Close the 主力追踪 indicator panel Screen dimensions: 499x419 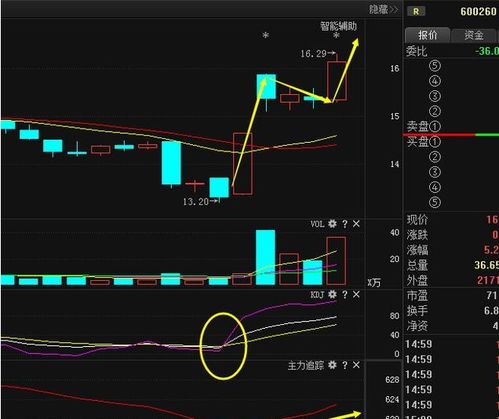[356, 365]
